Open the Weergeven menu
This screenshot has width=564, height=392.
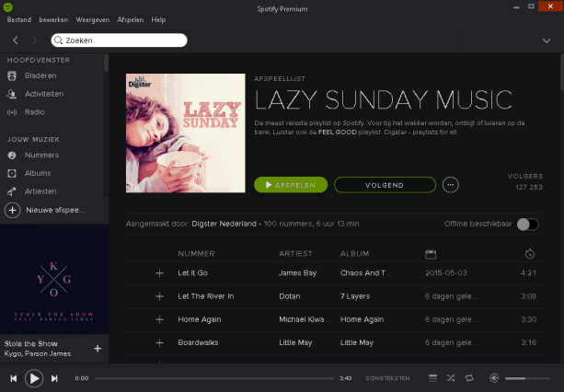point(92,19)
